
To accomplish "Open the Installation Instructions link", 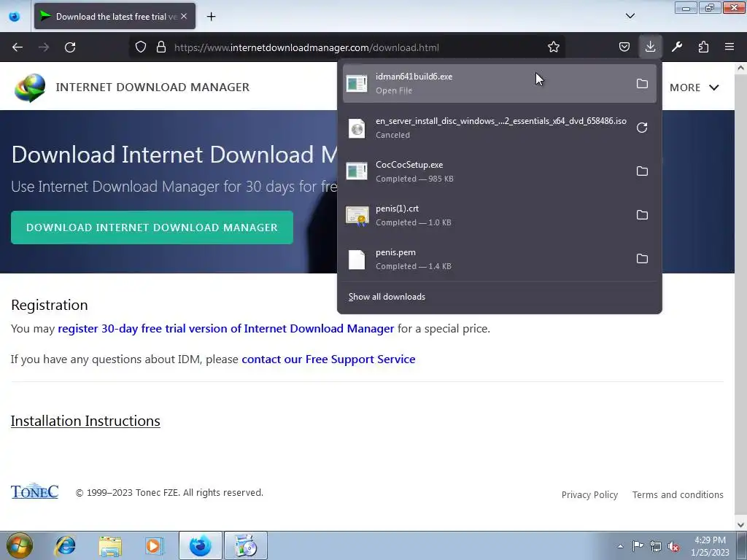I will [x=85, y=421].
